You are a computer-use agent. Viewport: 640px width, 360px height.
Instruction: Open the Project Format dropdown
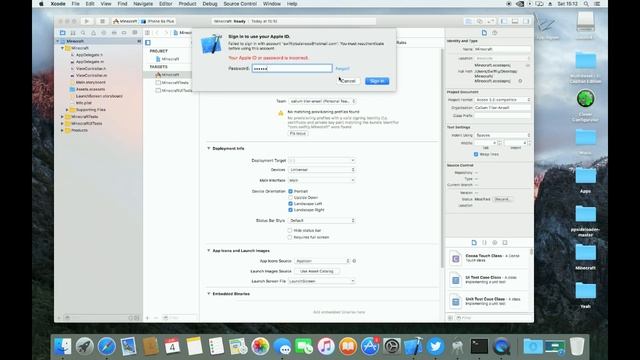tap(502, 100)
